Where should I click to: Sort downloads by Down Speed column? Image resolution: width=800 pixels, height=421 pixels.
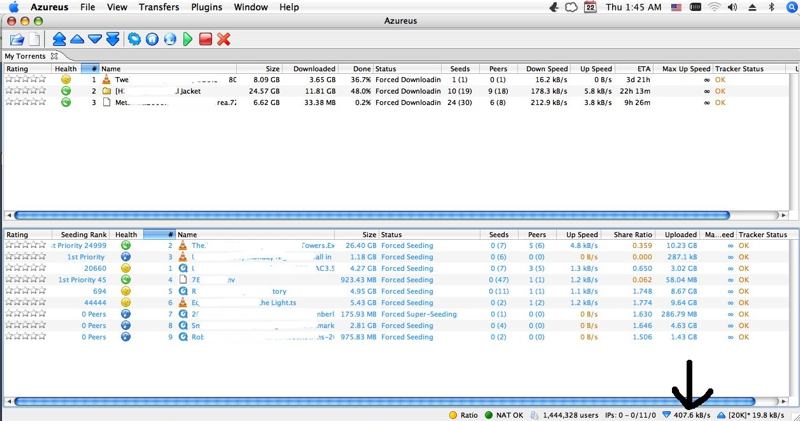tap(548, 68)
